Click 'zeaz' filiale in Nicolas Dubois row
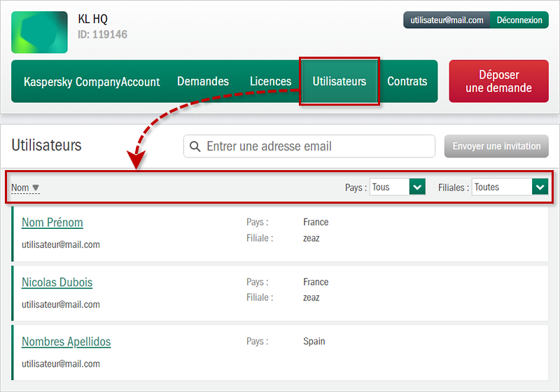560x392 pixels. 311,297
